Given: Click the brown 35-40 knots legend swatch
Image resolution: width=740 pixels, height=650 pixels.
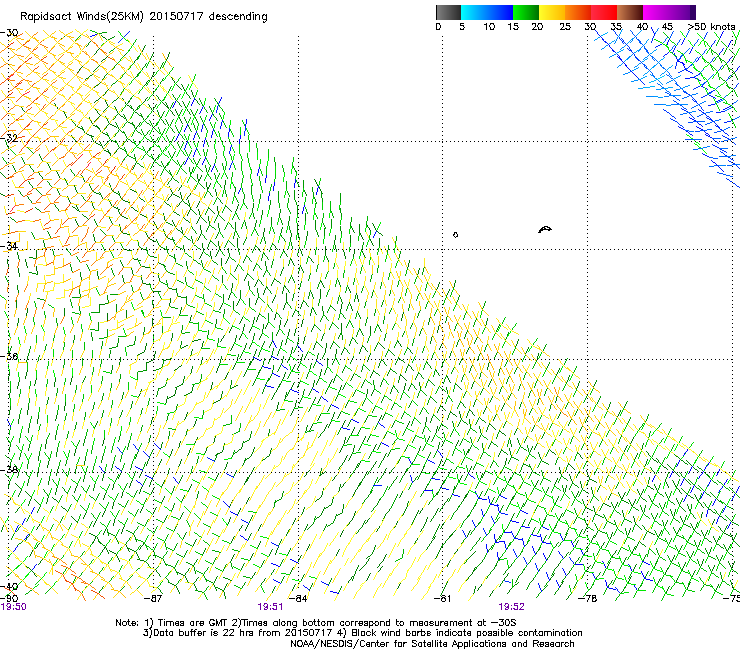Looking at the screenshot, I should pyautogui.click(x=630, y=12).
